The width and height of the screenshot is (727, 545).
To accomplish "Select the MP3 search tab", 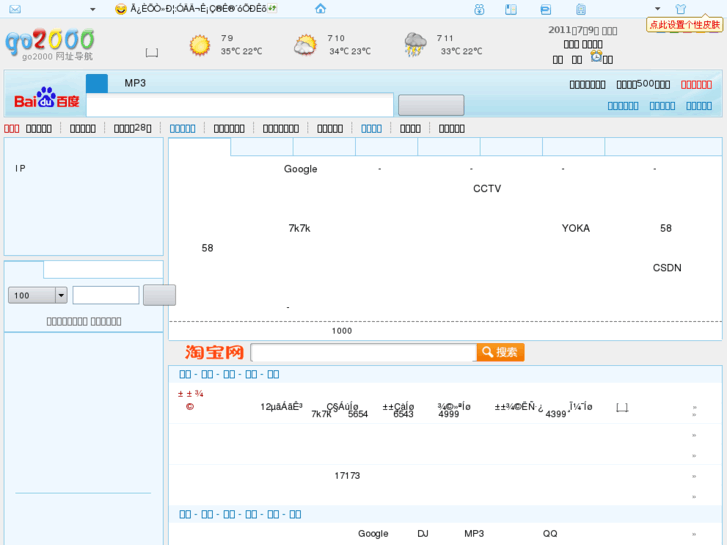I will (135, 83).
